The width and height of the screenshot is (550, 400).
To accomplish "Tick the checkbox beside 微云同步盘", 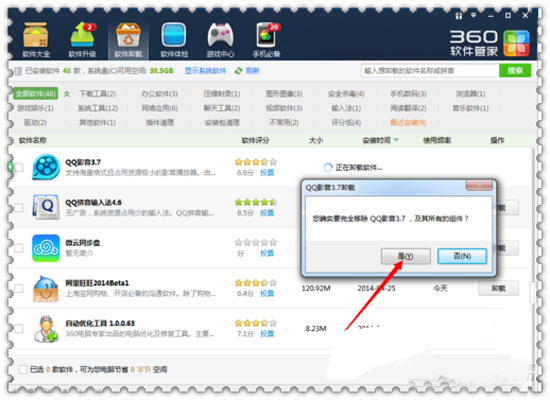I will 19,248.
